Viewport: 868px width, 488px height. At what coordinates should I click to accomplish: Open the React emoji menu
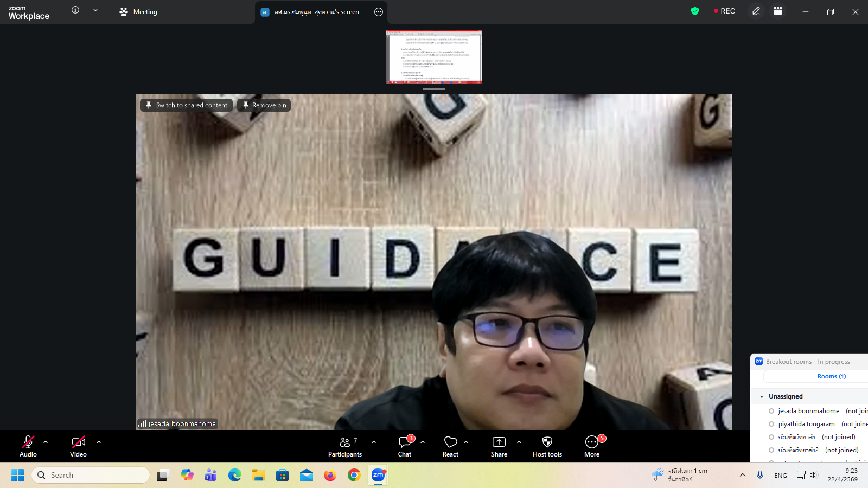[450, 447]
